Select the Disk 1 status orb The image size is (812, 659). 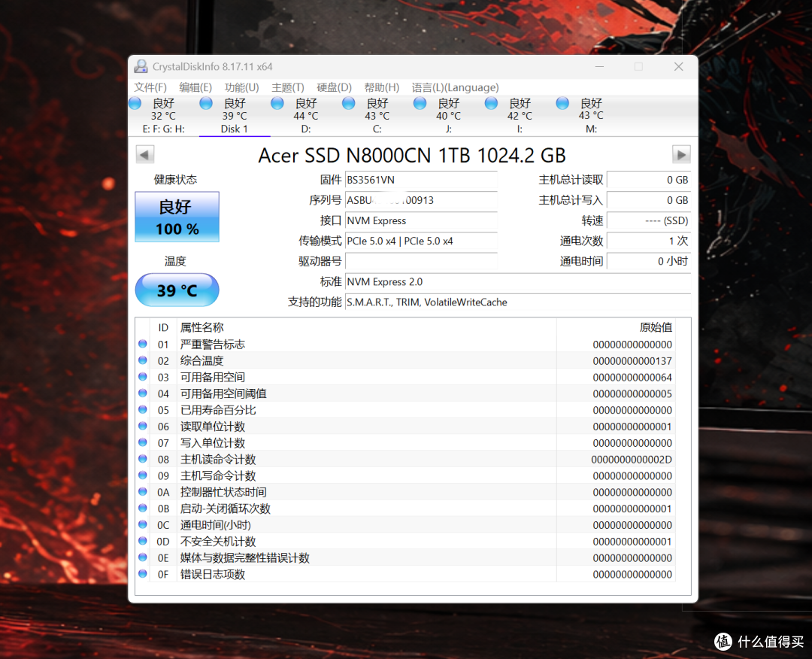(x=206, y=103)
